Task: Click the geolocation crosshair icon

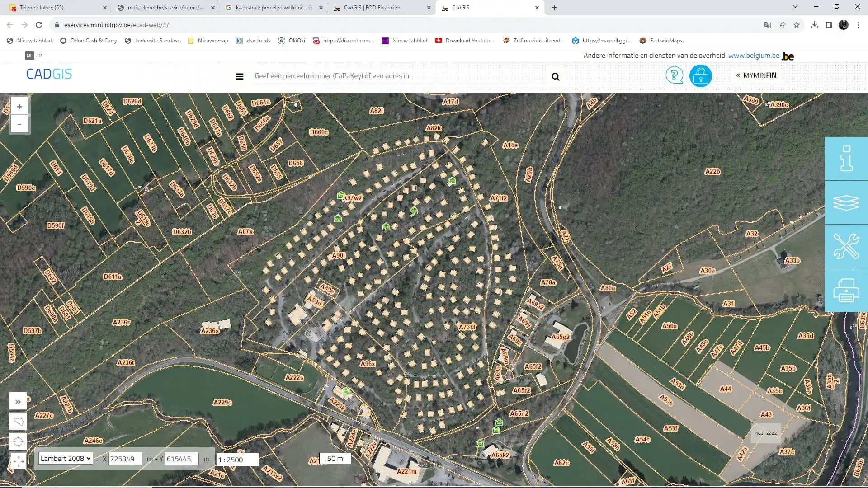Action: [x=18, y=442]
